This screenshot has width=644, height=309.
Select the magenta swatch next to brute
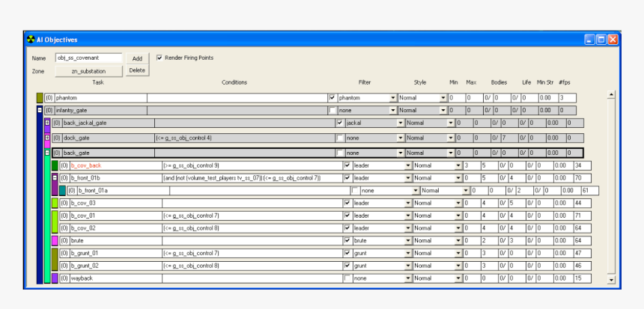(55, 241)
